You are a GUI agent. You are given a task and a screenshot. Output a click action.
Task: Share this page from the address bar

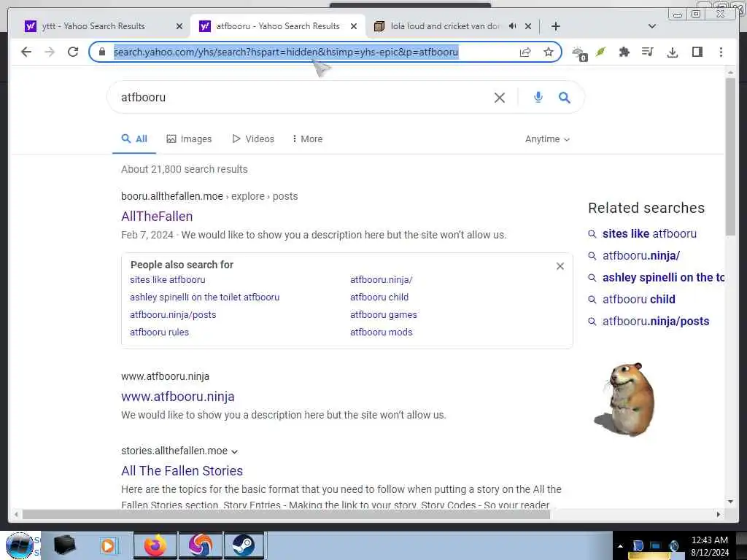[525, 52]
